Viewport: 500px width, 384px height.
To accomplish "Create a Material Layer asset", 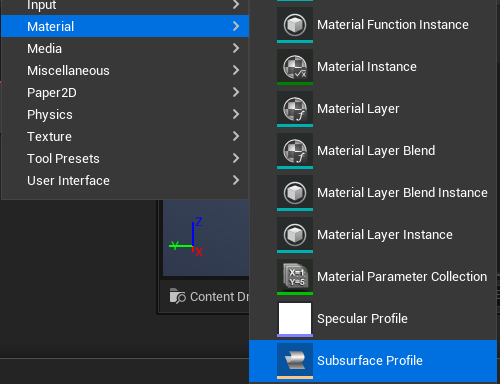I will pos(373,109).
